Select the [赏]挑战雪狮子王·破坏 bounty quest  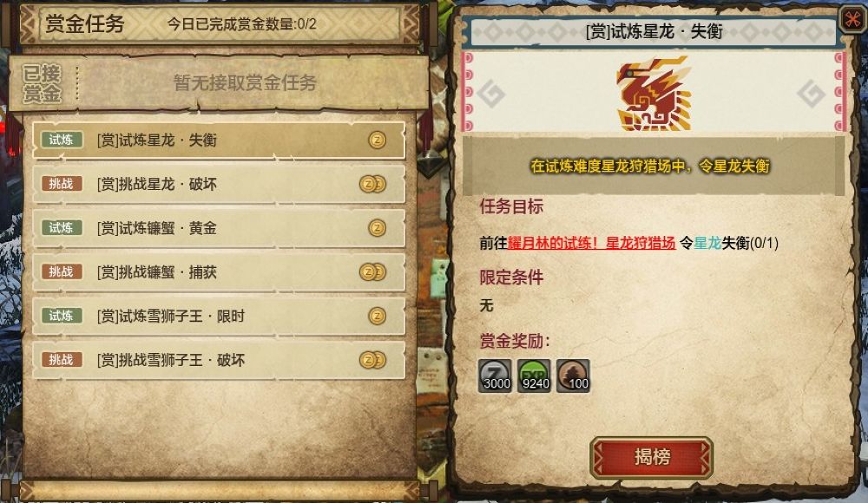coord(219,360)
